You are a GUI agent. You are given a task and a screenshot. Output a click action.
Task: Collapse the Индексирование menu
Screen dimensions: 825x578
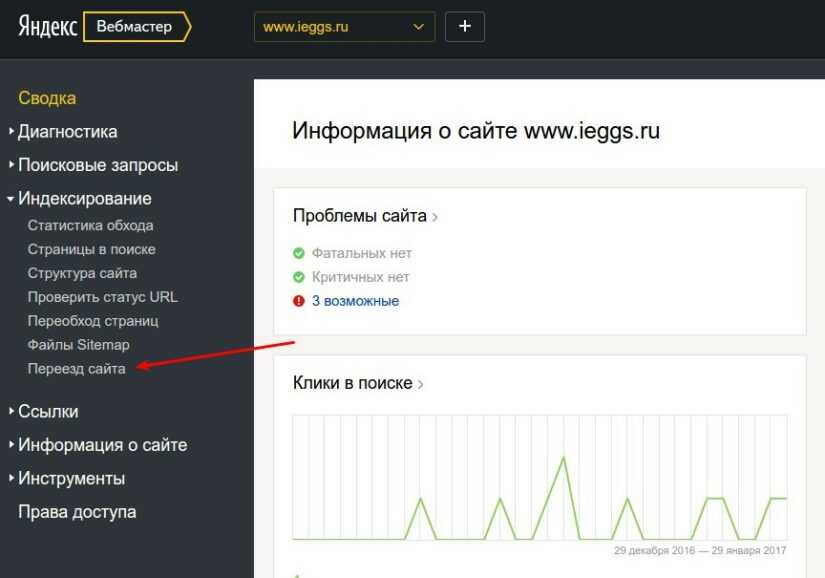(84, 199)
